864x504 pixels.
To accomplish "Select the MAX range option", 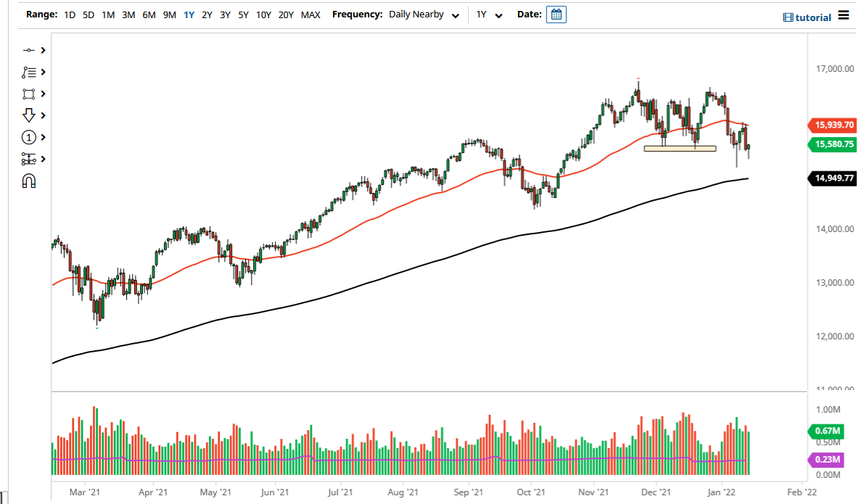I will [x=310, y=15].
